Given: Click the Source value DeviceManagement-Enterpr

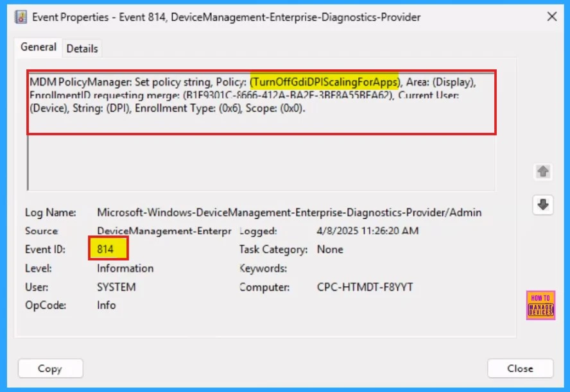Looking at the screenshot, I should pyautogui.click(x=164, y=231).
